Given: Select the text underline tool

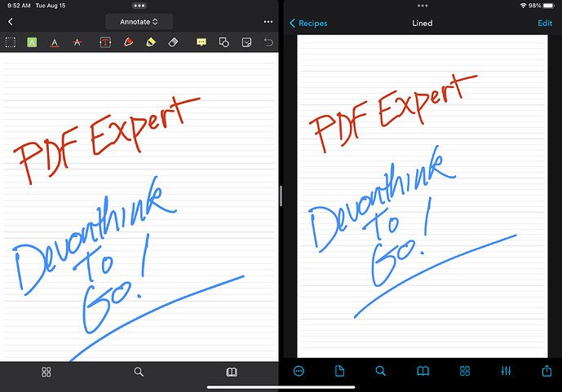Looking at the screenshot, I should pos(55,43).
